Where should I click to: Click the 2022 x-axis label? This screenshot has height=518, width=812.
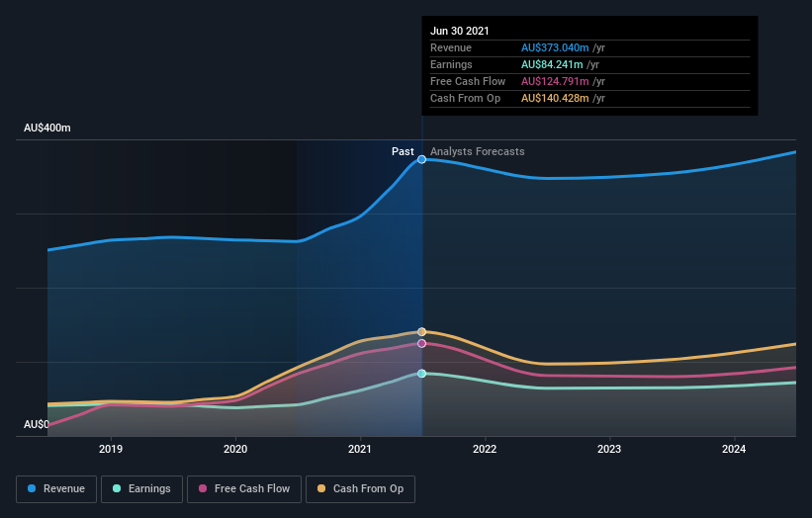(485, 449)
